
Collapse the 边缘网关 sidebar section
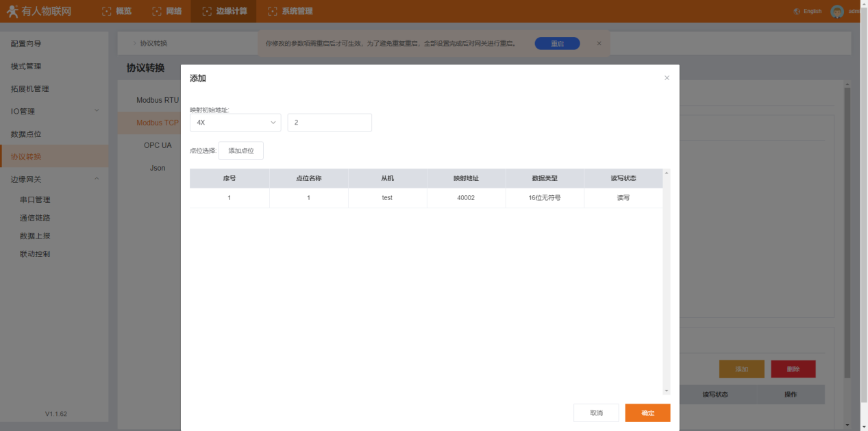53,179
